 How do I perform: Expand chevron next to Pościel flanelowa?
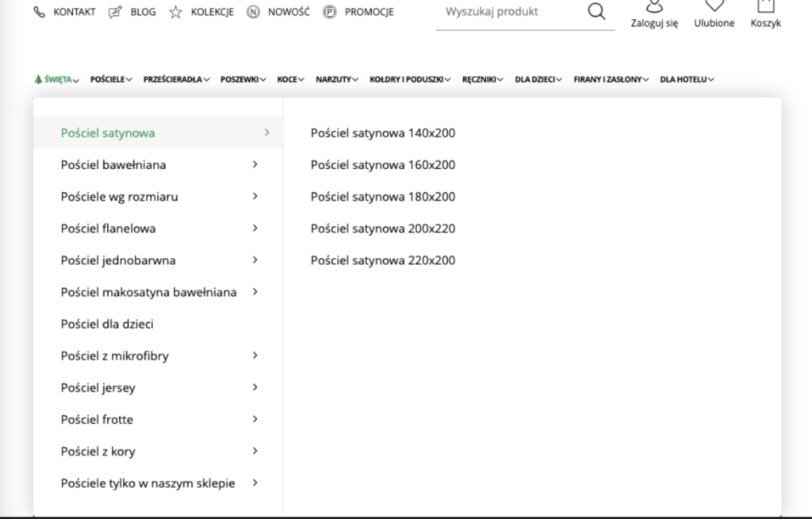click(x=255, y=228)
